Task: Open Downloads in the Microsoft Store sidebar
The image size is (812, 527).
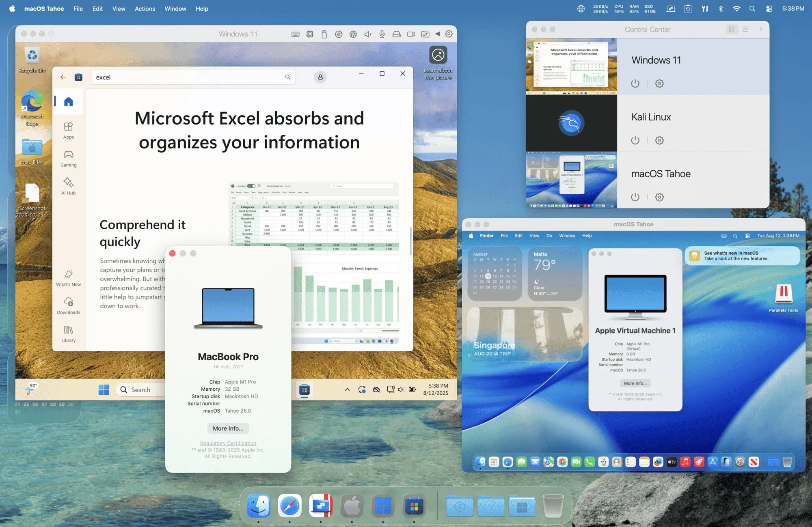Action: point(68,305)
